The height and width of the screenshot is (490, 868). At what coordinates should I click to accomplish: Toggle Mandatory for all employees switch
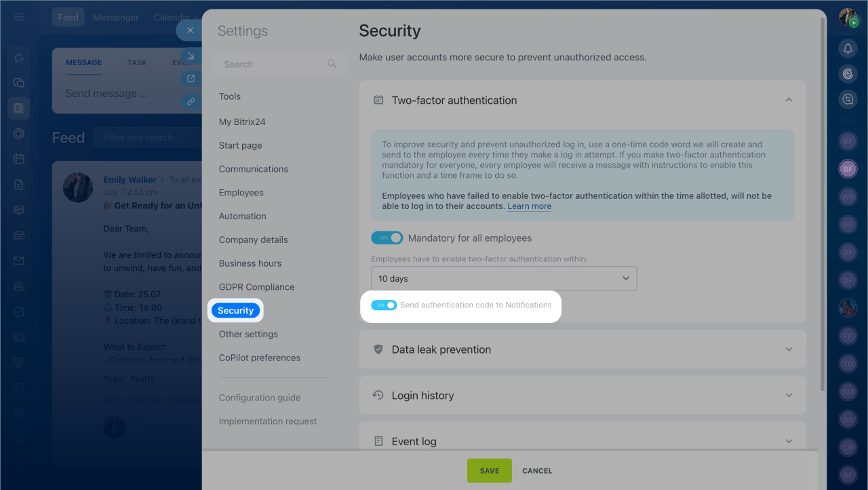(x=387, y=238)
